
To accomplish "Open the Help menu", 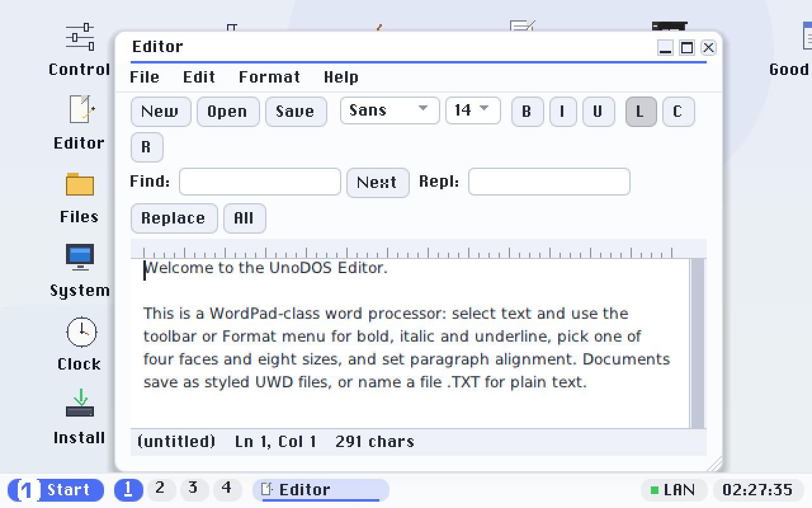I will 341,77.
